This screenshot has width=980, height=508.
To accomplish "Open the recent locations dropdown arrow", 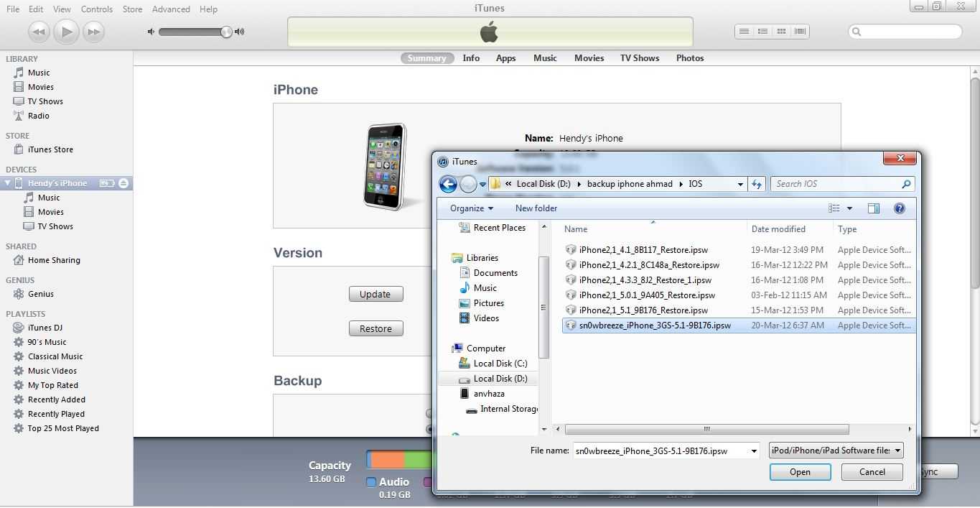I will [482, 185].
